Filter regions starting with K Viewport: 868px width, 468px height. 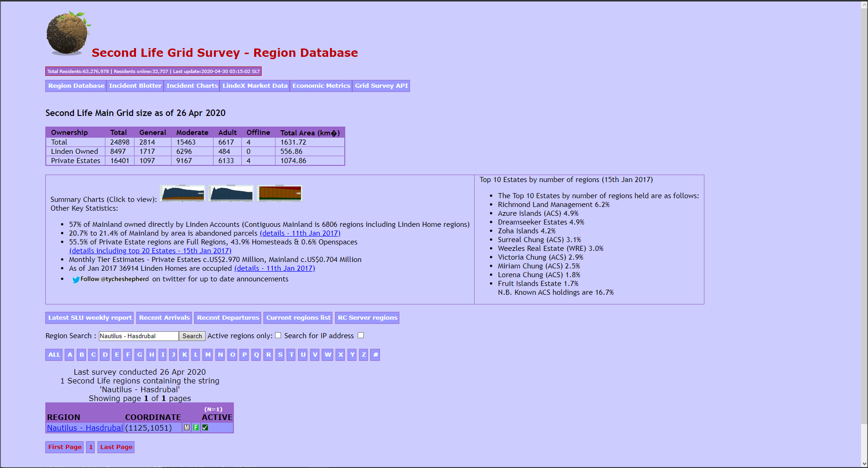coord(184,355)
